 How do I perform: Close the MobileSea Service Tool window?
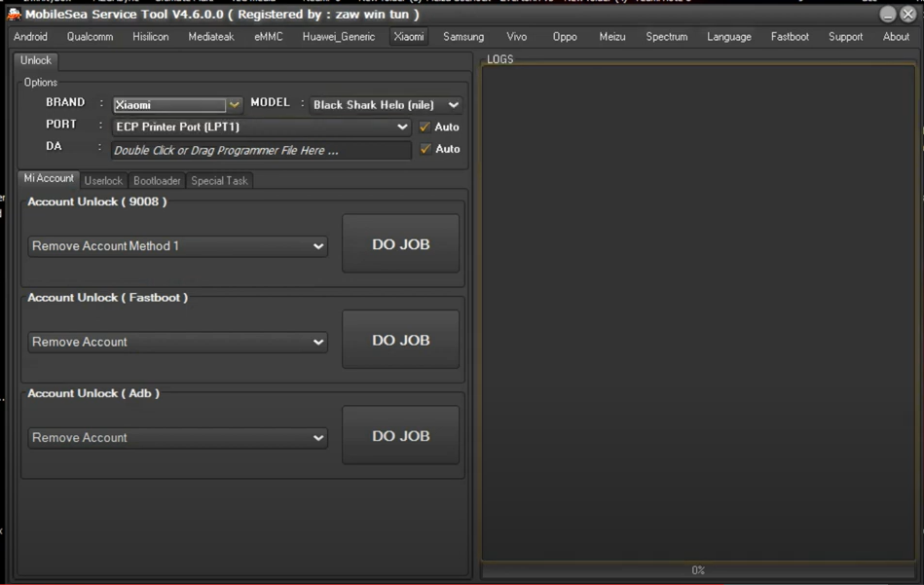tap(907, 15)
